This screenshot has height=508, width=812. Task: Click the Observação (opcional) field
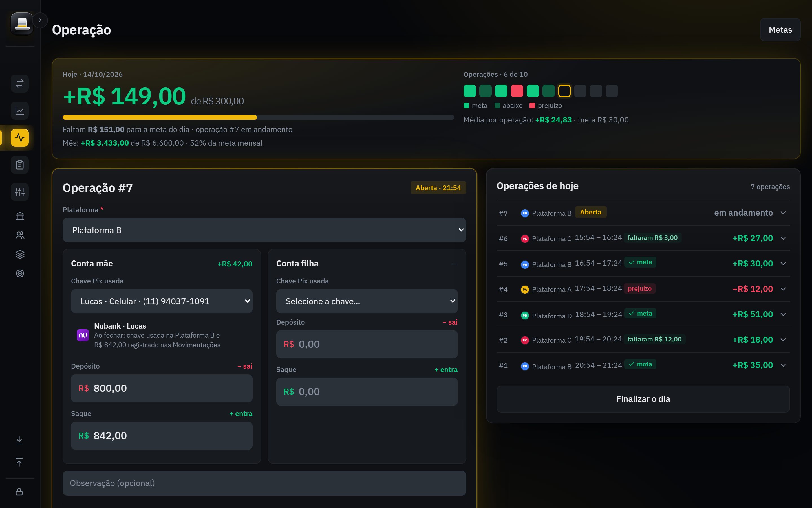pyautogui.click(x=264, y=483)
